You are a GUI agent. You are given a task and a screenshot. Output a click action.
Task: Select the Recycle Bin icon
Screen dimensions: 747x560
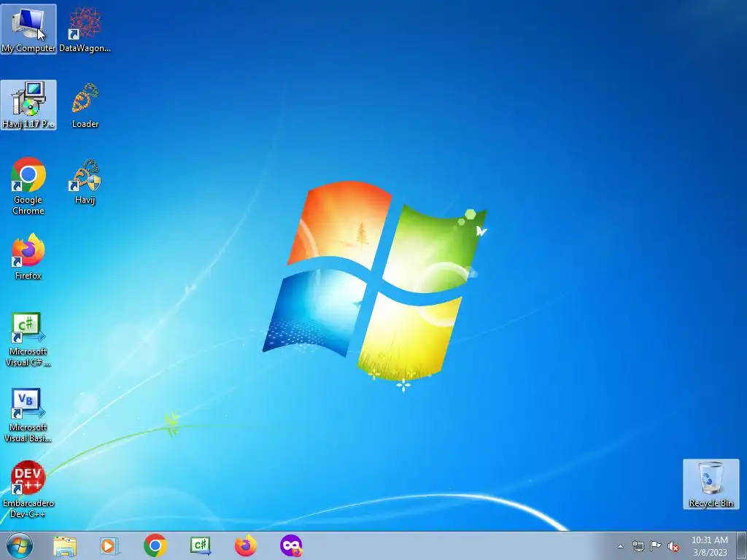[x=711, y=484]
